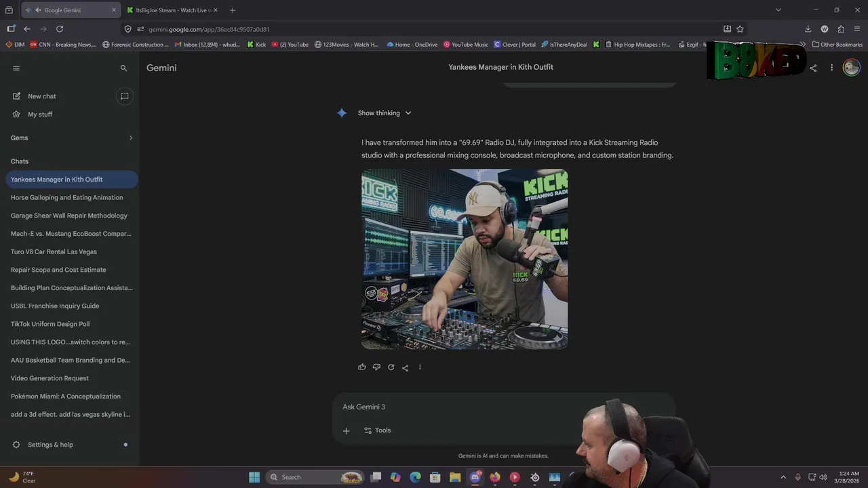Open the Tools menu in prompt box
868x488 pixels.
click(377, 430)
